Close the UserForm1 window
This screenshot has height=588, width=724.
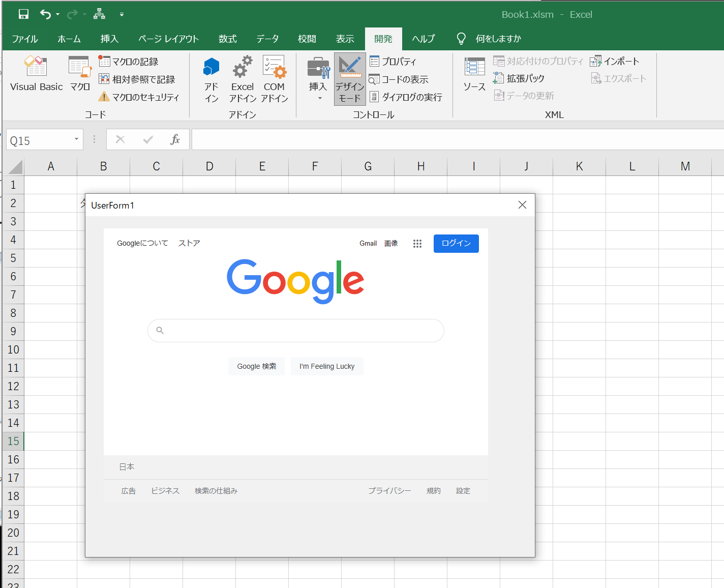[522, 205]
